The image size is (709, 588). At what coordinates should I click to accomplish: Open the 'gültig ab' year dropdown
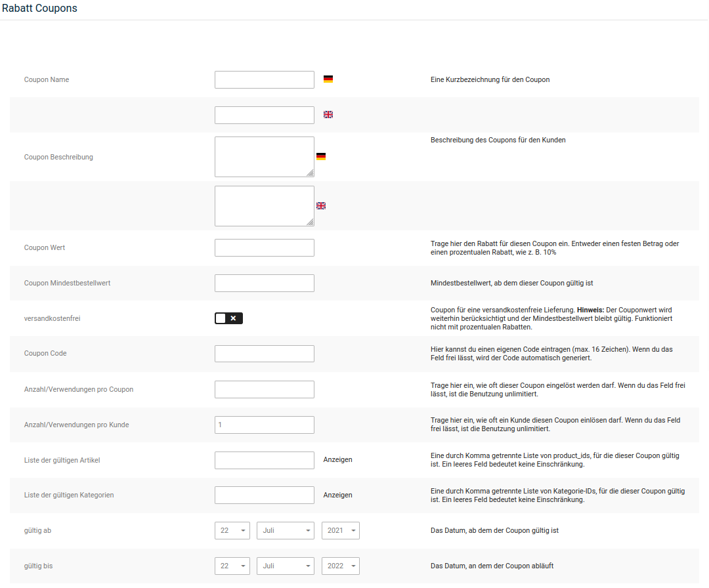click(341, 530)
